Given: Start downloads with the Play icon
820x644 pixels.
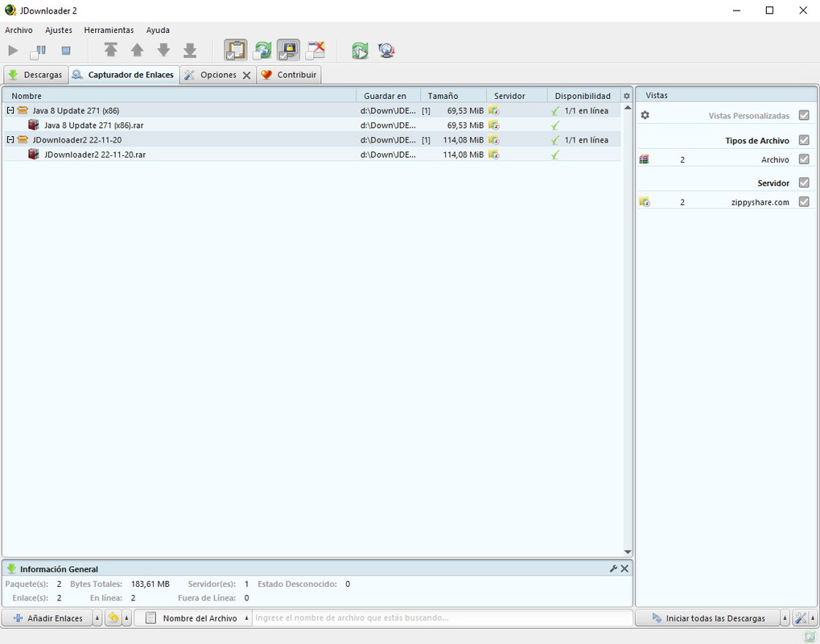Looking at the screenshot, I should pyautogui.click(x=13, y=51).
